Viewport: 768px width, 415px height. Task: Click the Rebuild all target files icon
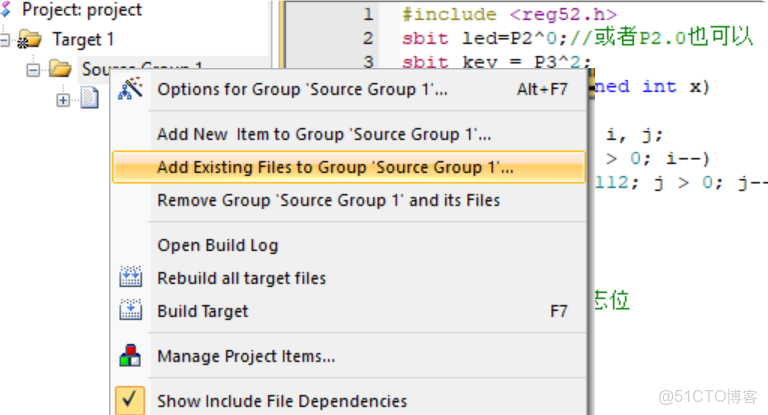point(131,277)
